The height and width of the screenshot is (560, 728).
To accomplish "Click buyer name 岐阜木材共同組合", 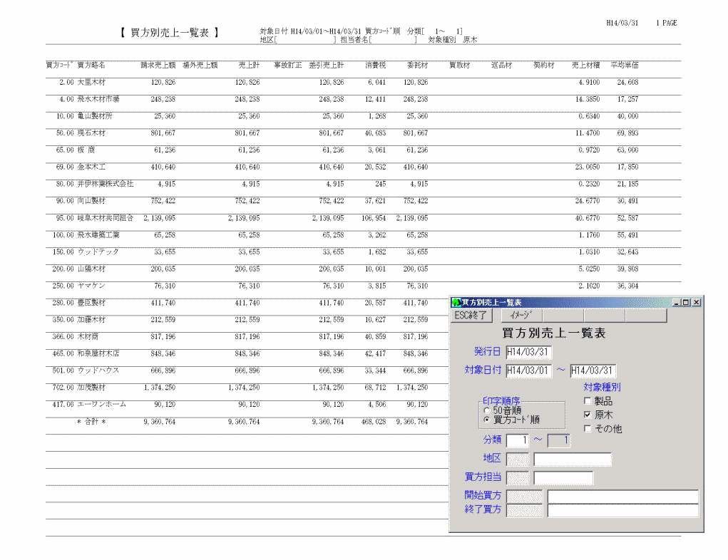I will coord(106,218).
